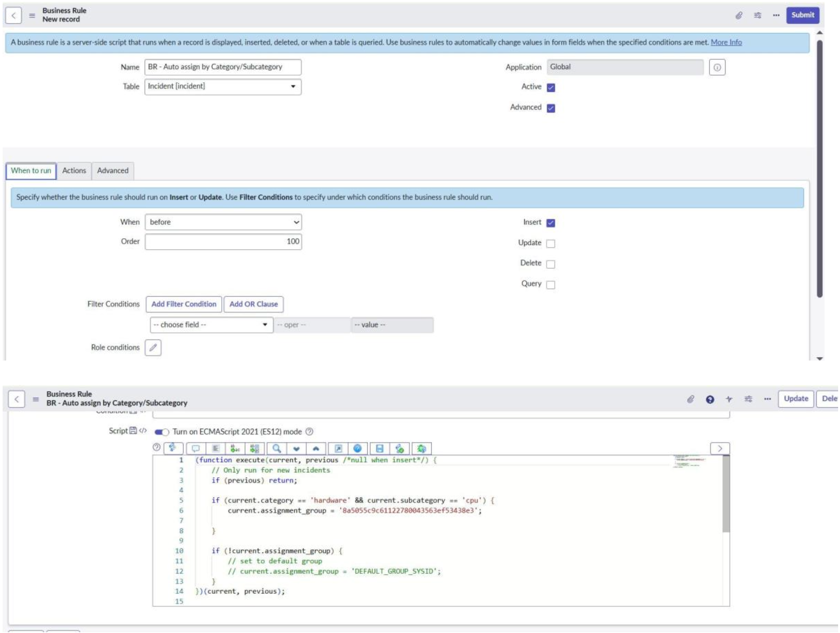Viewport: 840px width, 633px height.
Task: Click the blue editor help icon
Action: (x=357, y=449)
